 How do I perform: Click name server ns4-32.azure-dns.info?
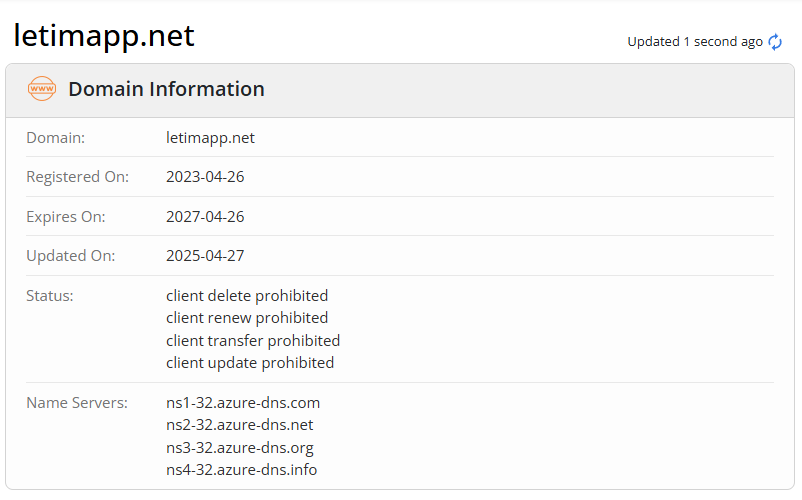tap(242, 469)
